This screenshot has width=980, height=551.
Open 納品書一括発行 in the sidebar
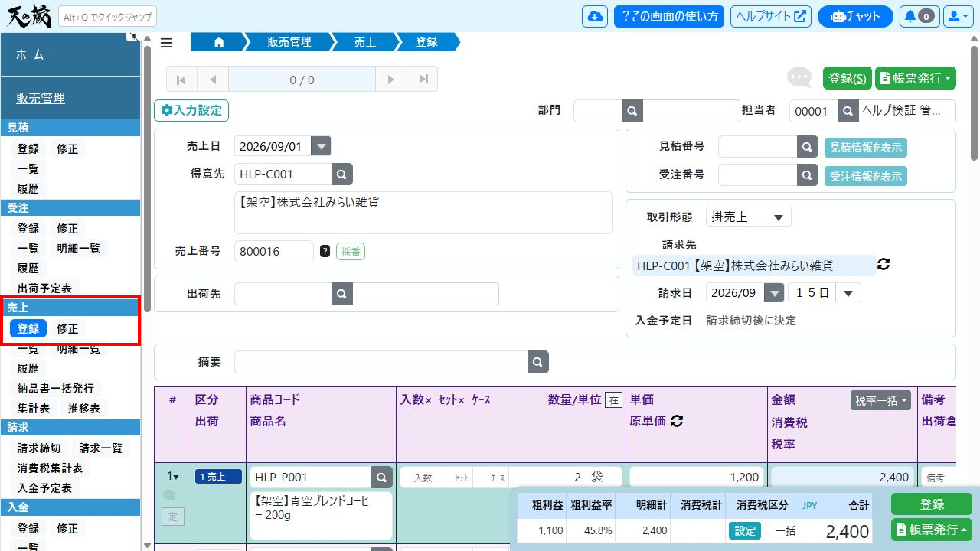pyautogui.click(x=56, y=389)
